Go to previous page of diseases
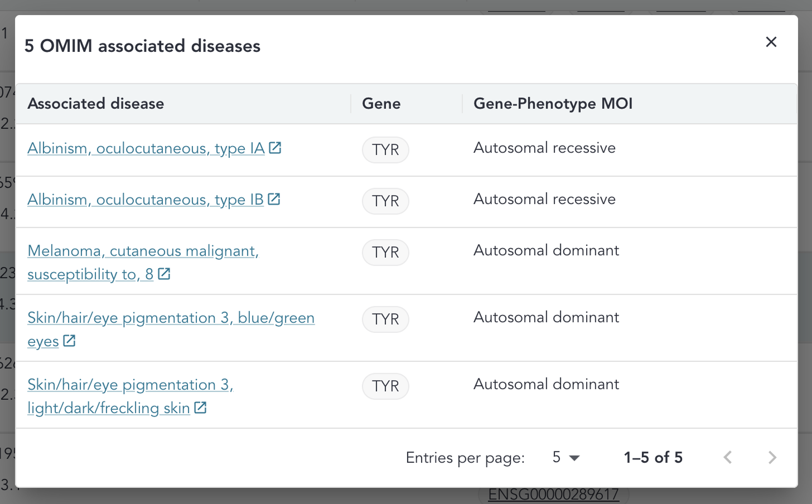 pyautogui.click(x=728, y=458)
